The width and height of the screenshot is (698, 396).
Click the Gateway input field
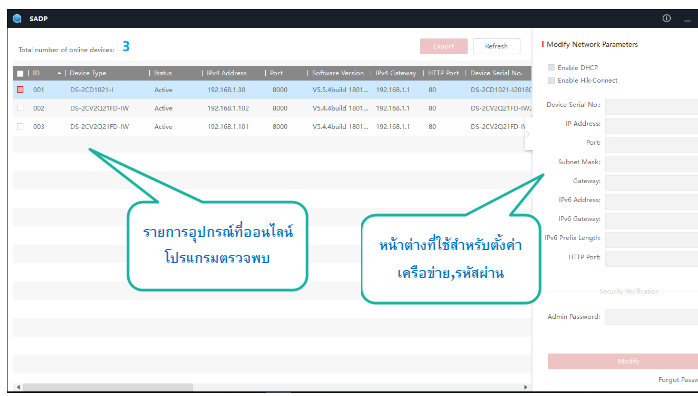click(651, 183)
